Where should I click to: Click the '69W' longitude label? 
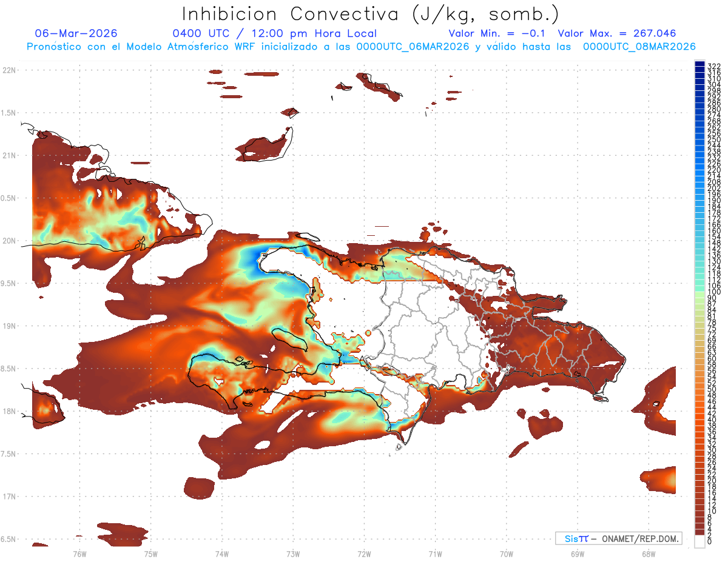tap(577, 554)
